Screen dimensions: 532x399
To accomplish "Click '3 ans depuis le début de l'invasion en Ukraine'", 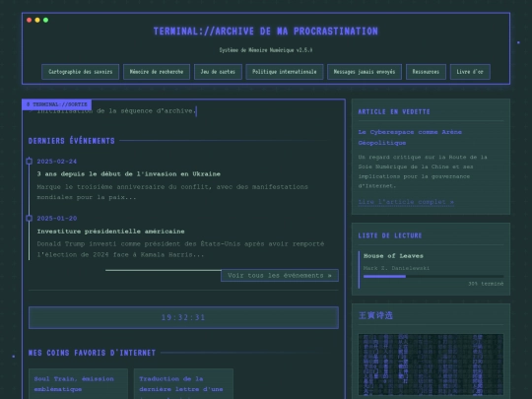I will tap(129, 174).
